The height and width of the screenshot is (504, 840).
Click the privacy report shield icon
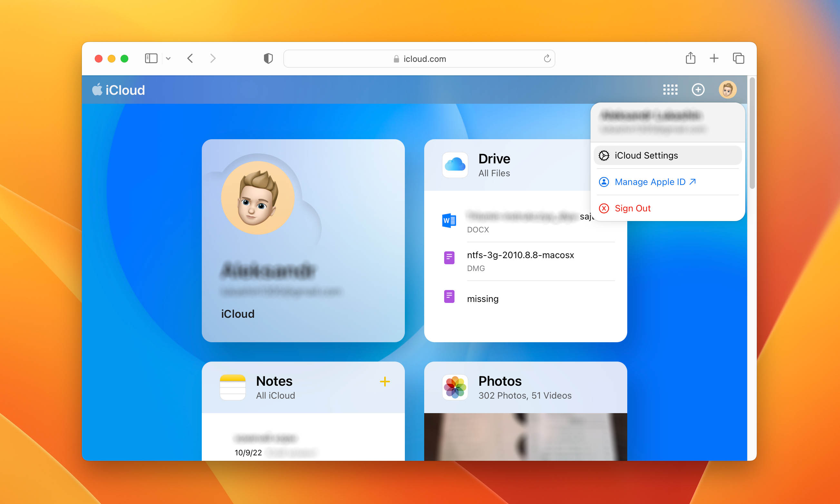tap(268, 58)
